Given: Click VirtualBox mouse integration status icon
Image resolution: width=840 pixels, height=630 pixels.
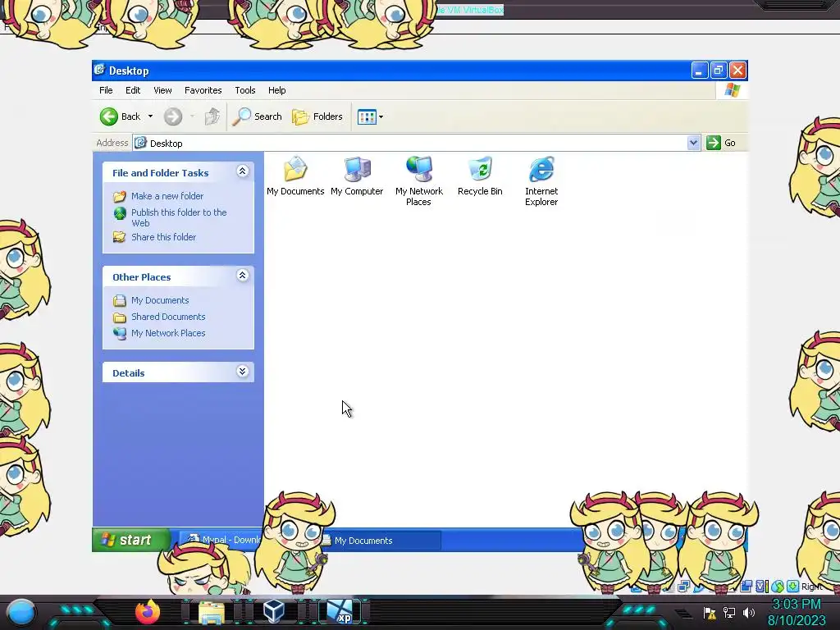Looking at the screenshot, I should click(778, 587).
